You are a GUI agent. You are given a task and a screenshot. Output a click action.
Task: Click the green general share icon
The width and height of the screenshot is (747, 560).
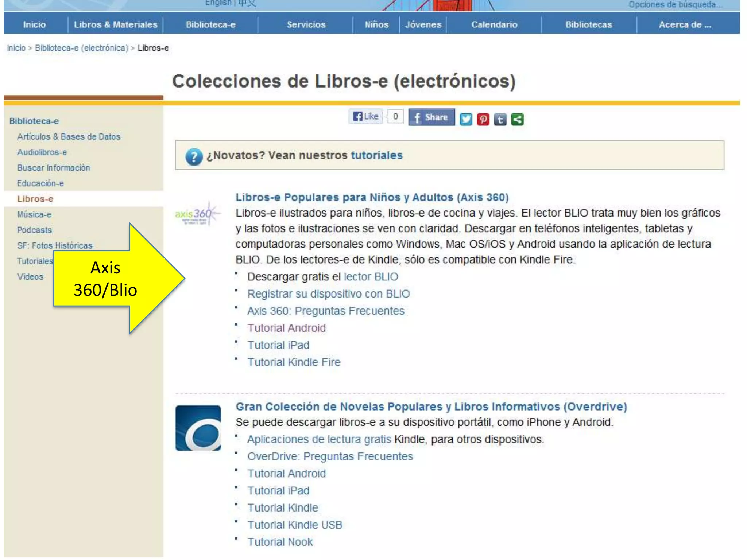point(517,119)
